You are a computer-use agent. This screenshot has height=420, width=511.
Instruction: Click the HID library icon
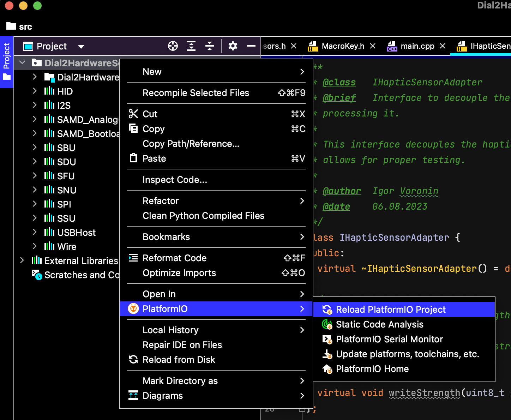49,91
